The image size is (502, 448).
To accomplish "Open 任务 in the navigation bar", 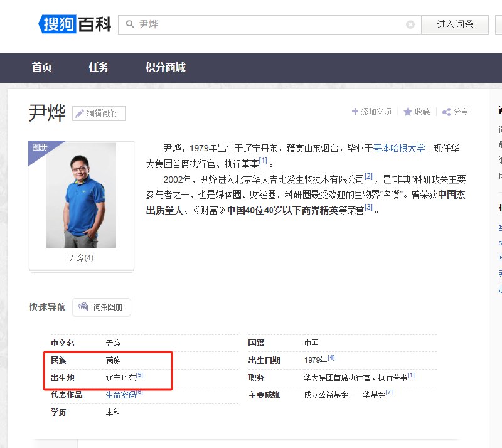I will coord(99,68).
